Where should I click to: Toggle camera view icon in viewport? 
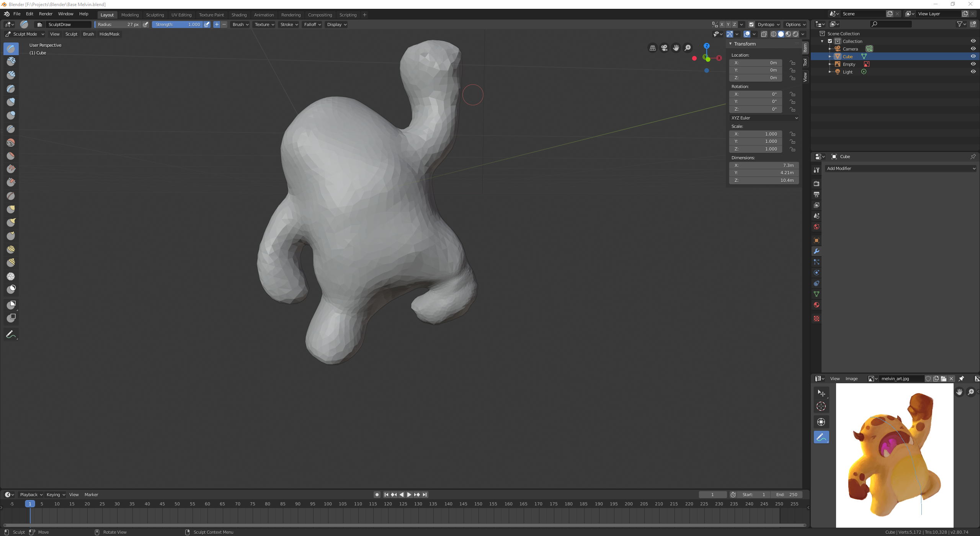[664, 48]
